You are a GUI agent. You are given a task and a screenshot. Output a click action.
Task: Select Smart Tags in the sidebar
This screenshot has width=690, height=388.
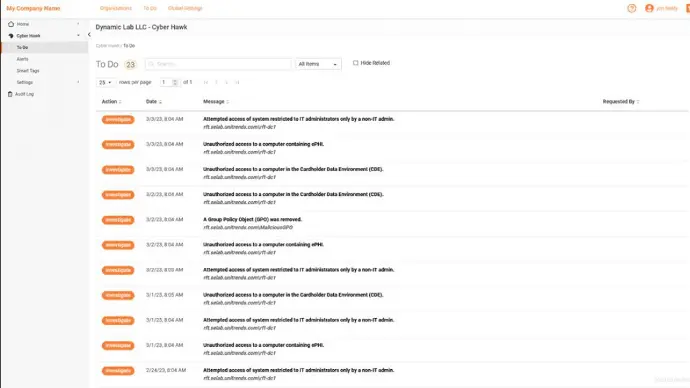[28, 71]
